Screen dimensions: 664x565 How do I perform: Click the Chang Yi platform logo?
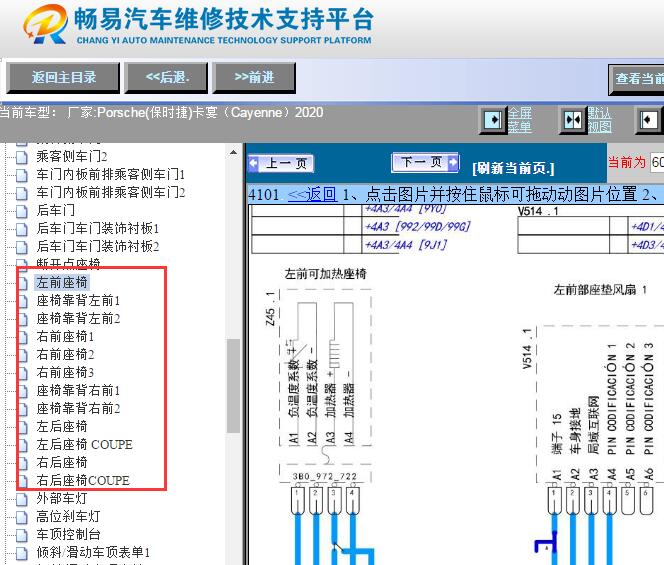click(45, 24)
